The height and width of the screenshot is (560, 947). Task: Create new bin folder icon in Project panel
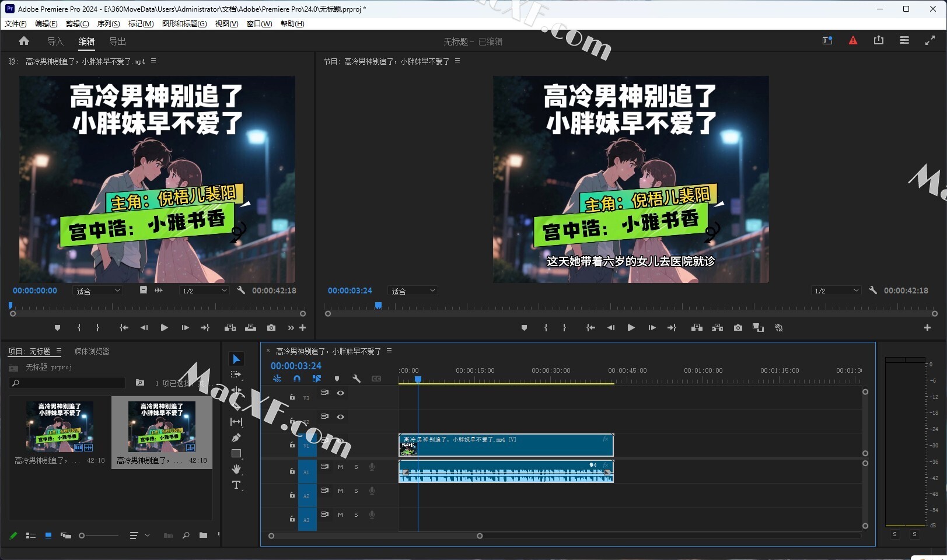pyautogui.click(x=203, y=535)
